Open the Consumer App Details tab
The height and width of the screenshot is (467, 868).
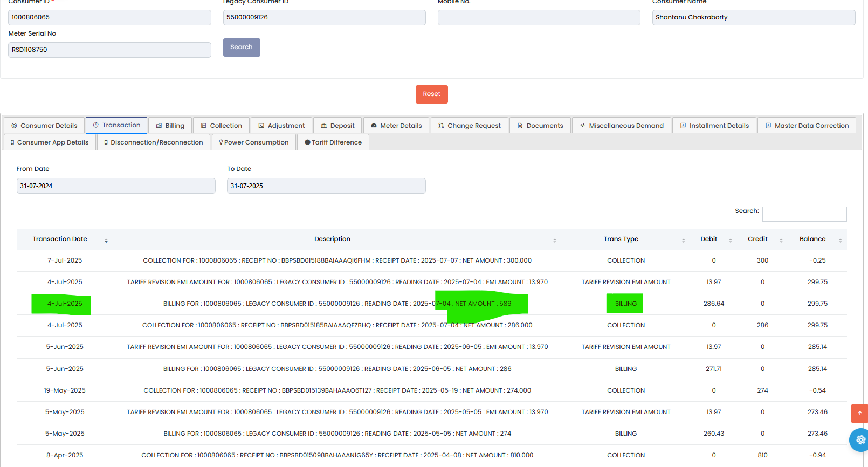pyautogui.click(x=50, y=142)
